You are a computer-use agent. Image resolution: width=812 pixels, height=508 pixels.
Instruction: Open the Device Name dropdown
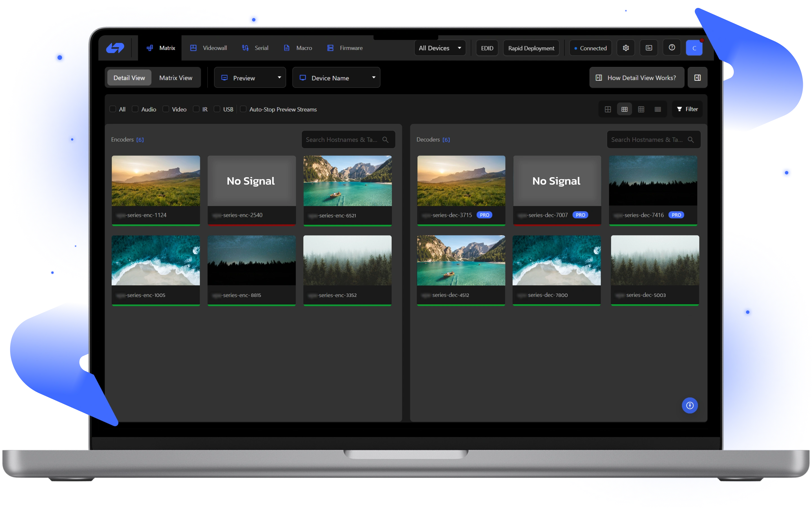tap(336, 78)
